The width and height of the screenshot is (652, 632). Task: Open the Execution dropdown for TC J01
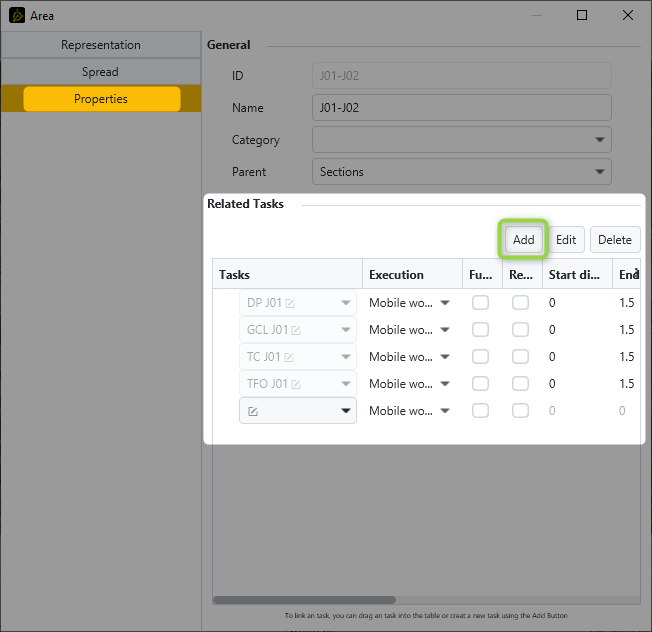click(445, 357)
